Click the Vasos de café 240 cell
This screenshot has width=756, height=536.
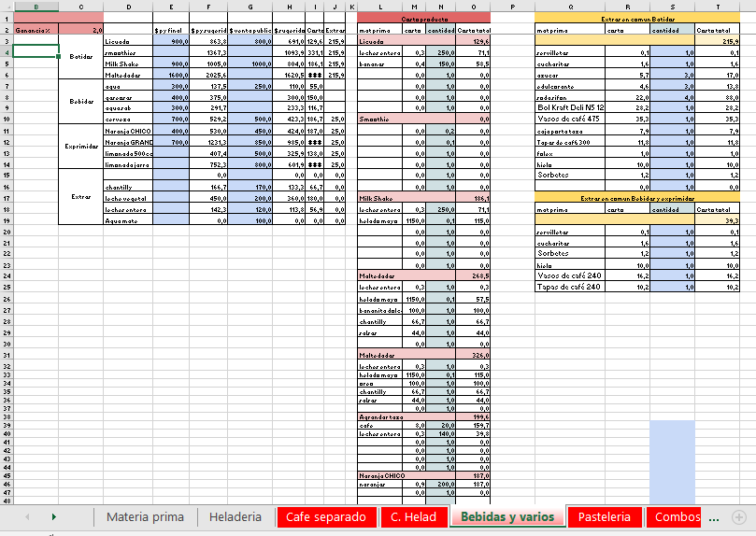pos(570,275)
